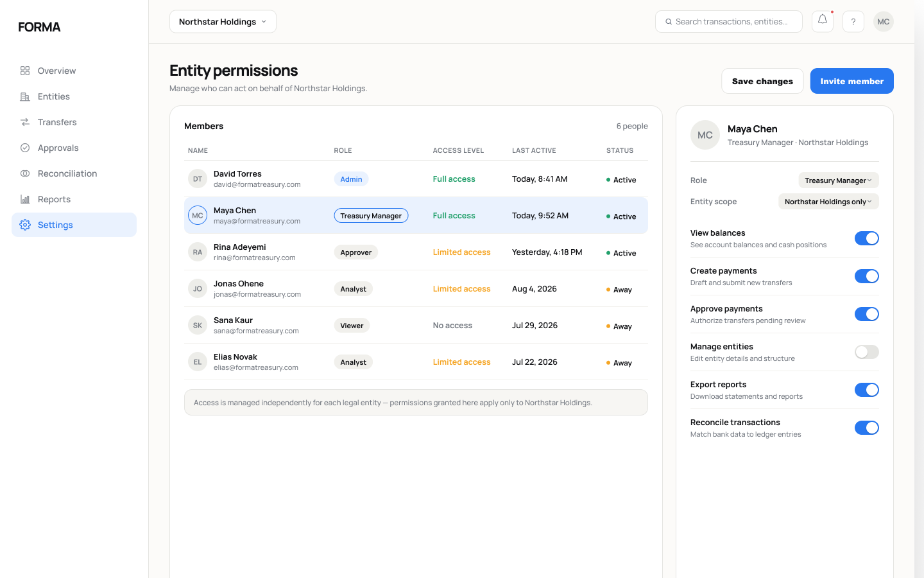Open the Treasury Manager role dropdown

click(x=838, y=180)
